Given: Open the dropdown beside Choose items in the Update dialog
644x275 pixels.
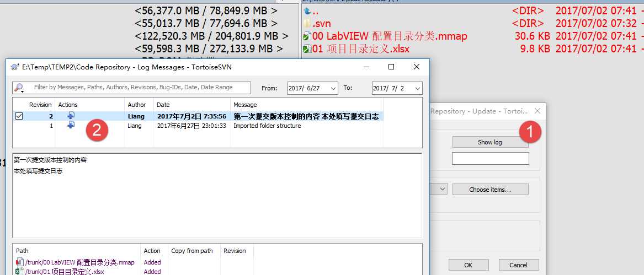Looking at the screenshot, I should click(443, 189).
